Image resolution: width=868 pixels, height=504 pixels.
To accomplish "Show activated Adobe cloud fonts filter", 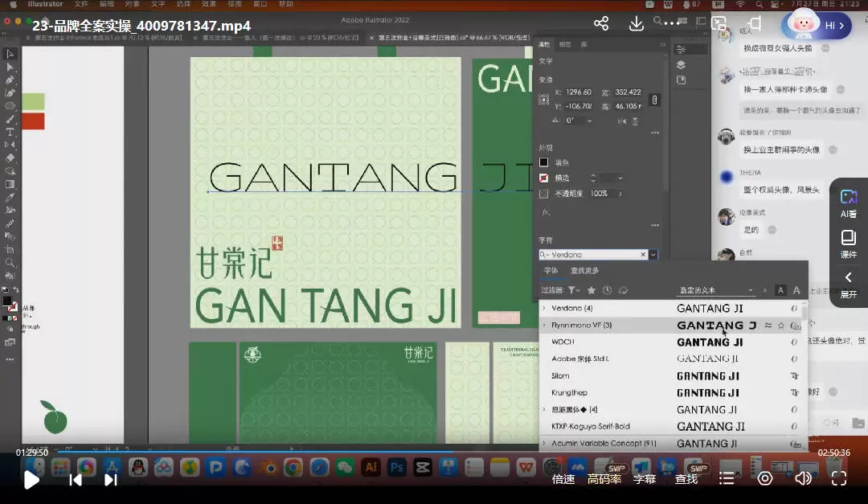I will pos(624,290).
